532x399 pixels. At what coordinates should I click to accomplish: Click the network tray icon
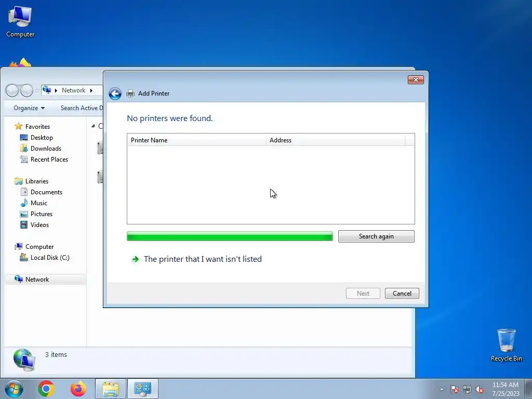click(467, 389)
